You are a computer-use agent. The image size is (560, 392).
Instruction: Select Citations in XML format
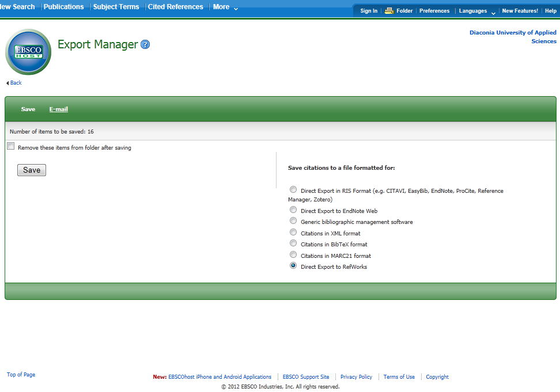[x=293, y=232]
